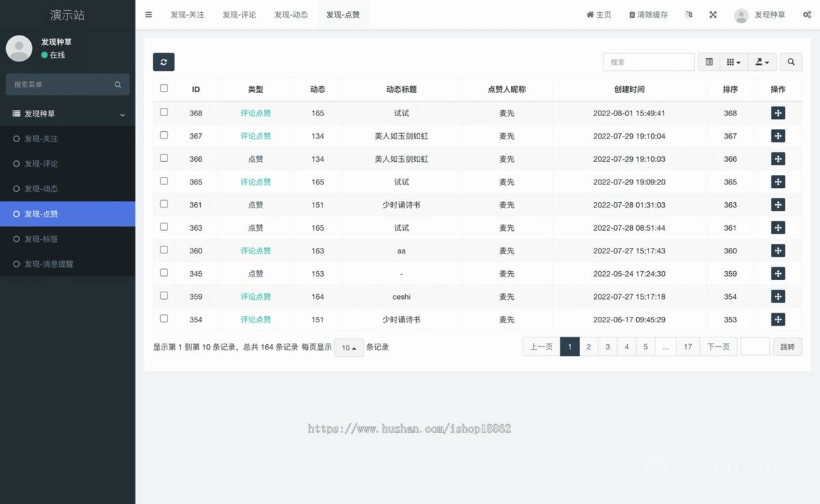Click the language switch icon in the top bar
The height and width of the screenshot is (504, 820).
(x=688, y=14)
